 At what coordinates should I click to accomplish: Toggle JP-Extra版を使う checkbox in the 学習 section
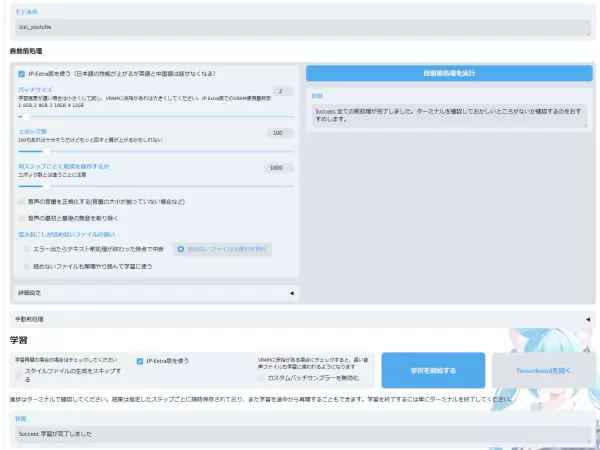pos(140,361)
